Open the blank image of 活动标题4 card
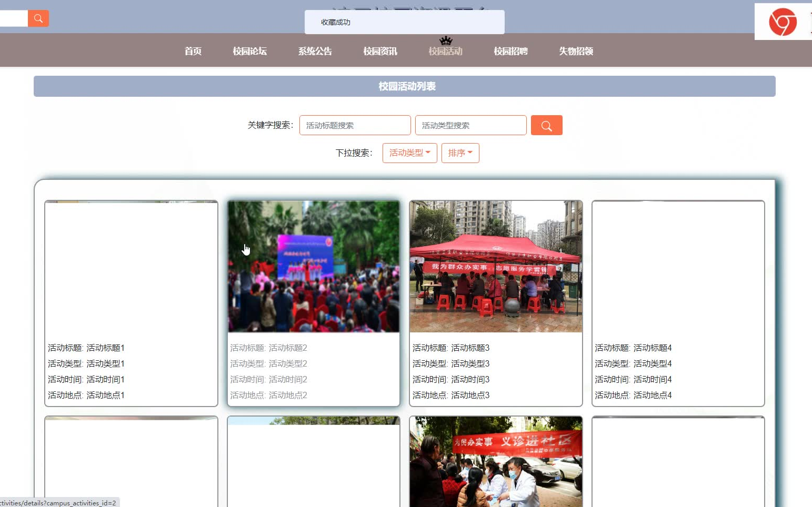Image resolution: width=812 pixels, height=507 pixels. point(678,267)
